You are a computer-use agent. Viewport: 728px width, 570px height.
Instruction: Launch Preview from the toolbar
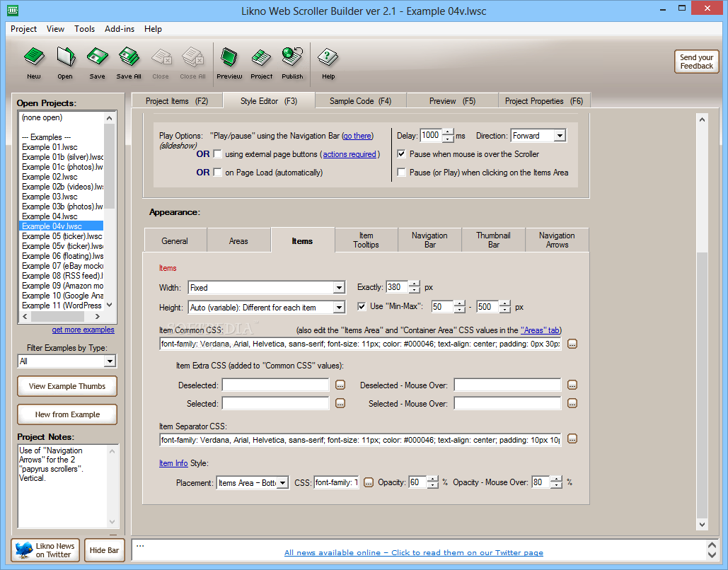(x=229, y=63)
